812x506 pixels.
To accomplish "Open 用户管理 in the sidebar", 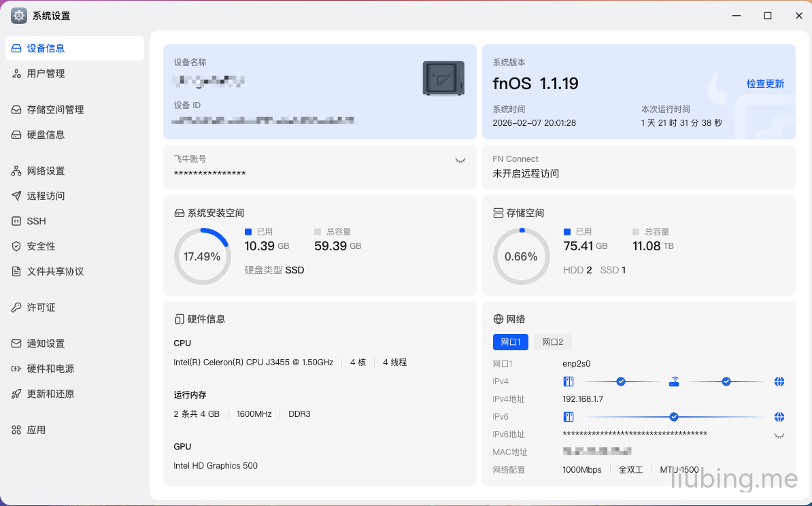I will point(46,73).
